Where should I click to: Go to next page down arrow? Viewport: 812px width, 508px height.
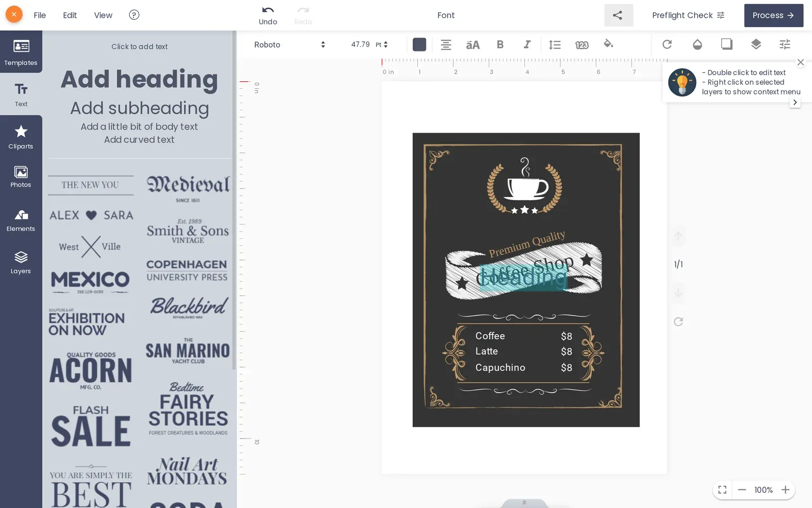pyautogui.click(x=678, y=293)
